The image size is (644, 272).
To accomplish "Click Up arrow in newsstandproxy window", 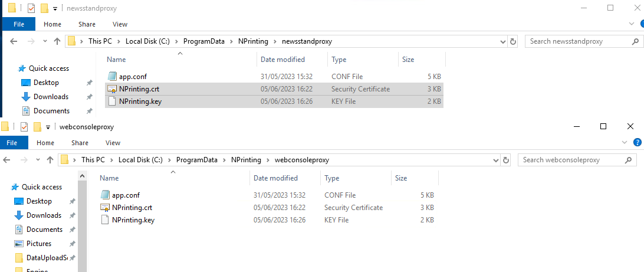I will (x=58, y=41).
